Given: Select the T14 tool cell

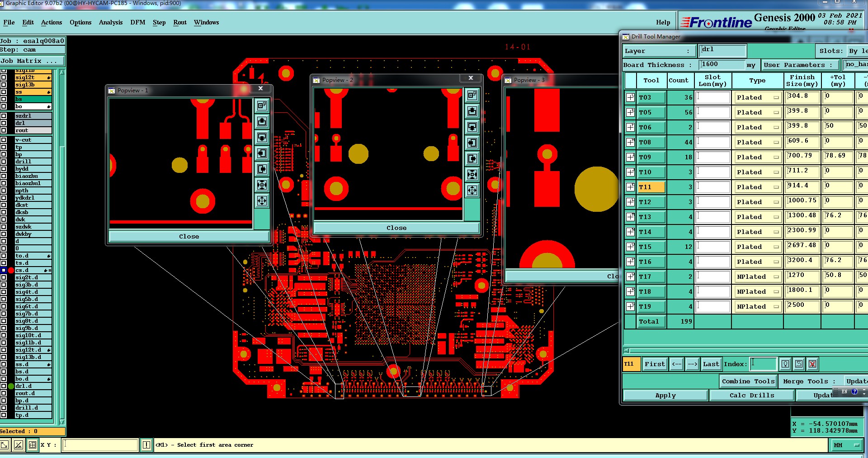Looking at the screenshot, I should point(651,232).
